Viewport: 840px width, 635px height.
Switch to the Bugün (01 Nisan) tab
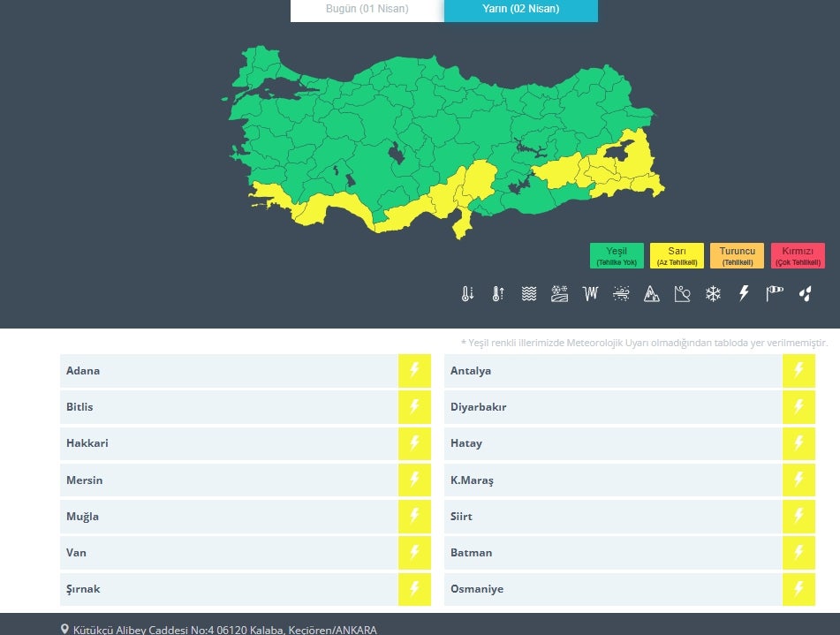tap(367, 10)
